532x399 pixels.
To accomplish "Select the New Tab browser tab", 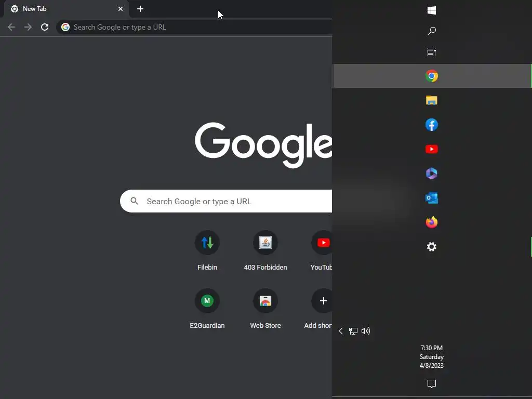I will [x=66, y=9].
